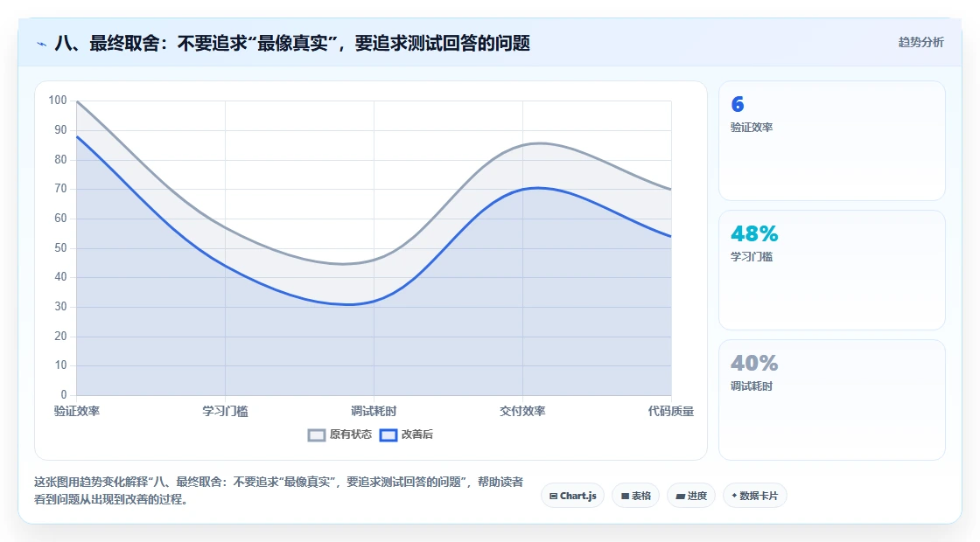Screen dimensions: 980x542
Task: Open the 验证效率 card showing 6
Action: click(832, 141)
